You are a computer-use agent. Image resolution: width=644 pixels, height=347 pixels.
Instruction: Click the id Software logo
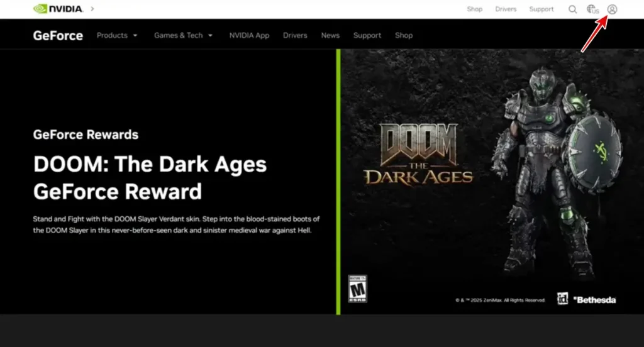[x=563, y=299]
